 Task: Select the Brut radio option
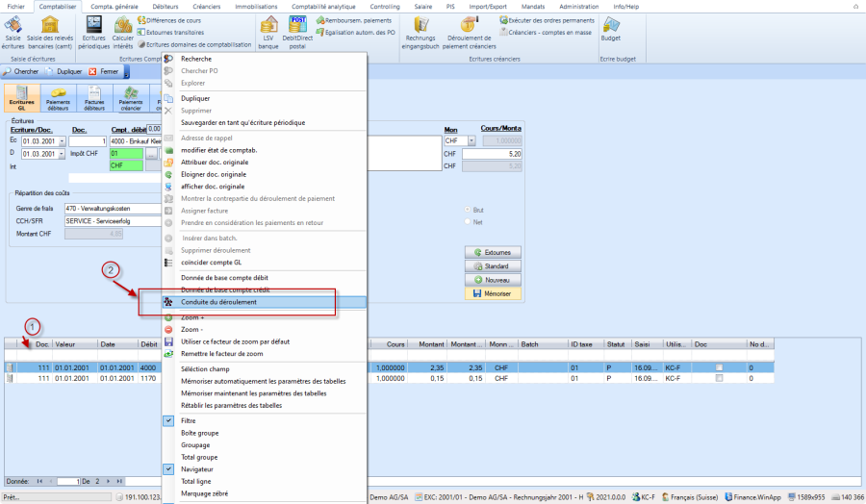pos(468,209)
